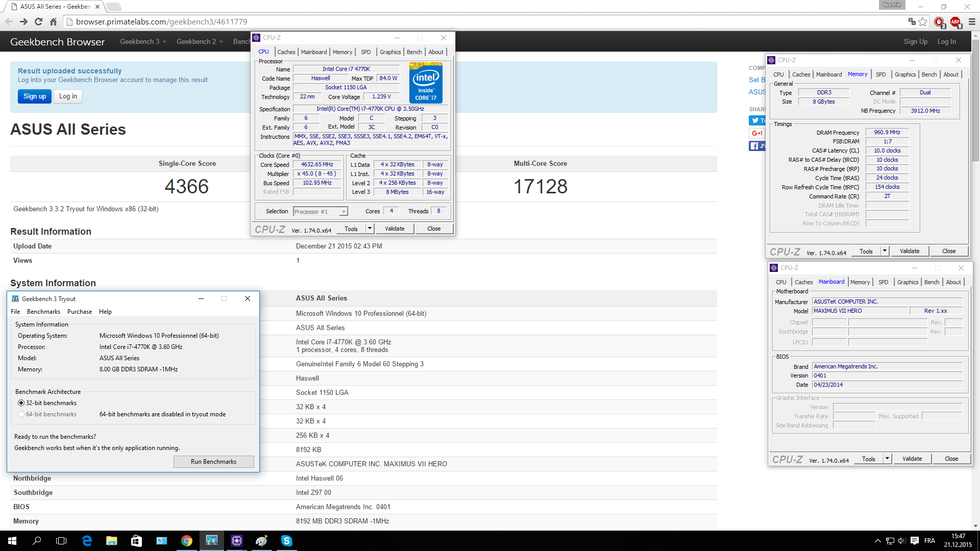Open the Geekbench Browser home link
This screenshot has width=980, height=551.
click(x=58, y=42)
